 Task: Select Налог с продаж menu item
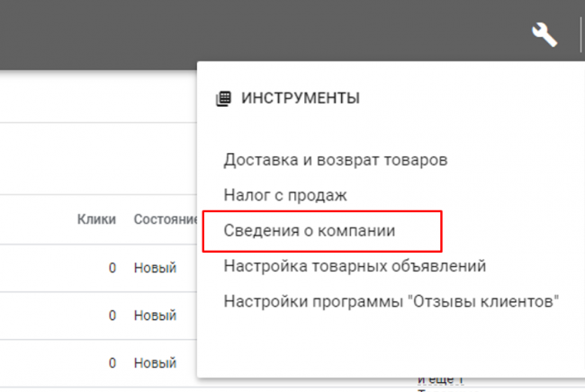coord(285,194)
